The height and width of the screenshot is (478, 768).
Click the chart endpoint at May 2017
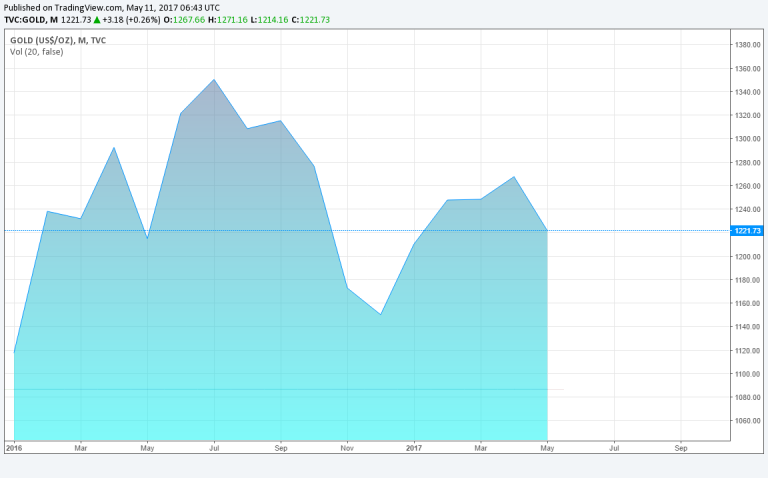coord(547,231)
